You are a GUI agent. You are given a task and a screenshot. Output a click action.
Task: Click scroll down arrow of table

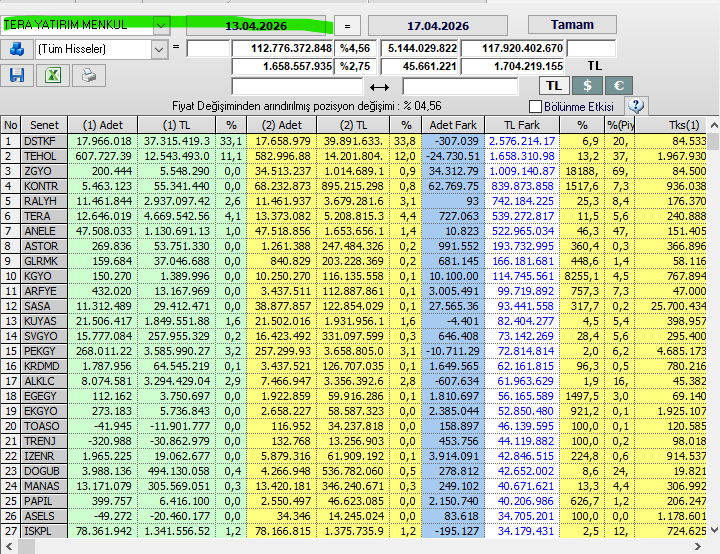click(x=714, y=530)
